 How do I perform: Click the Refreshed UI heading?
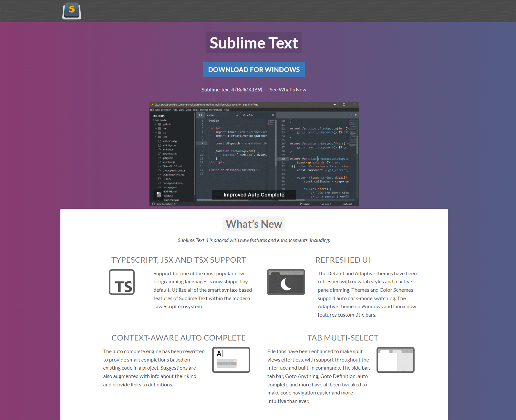[x=343, y=260]
